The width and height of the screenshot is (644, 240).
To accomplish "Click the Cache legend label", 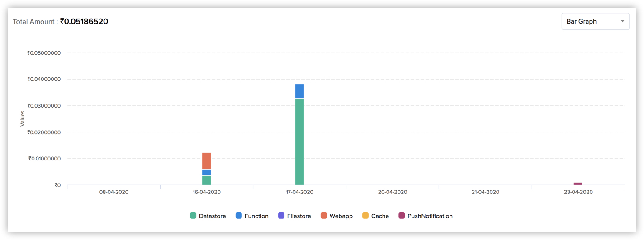I will [380, 216].
